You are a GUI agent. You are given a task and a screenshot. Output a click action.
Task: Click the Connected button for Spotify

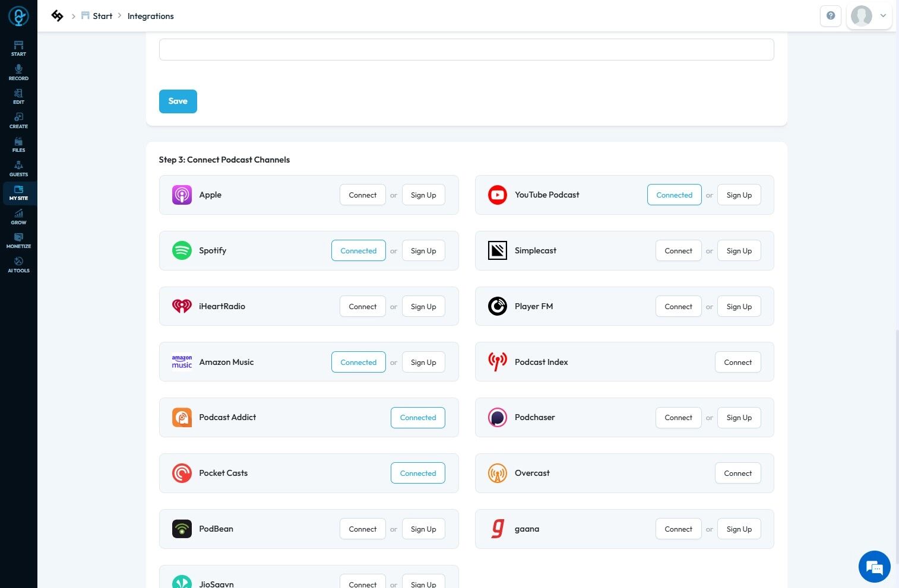[359, 251]
